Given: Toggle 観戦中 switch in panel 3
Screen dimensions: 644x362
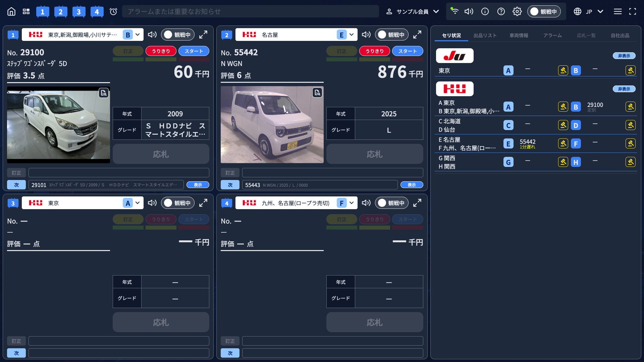Looking at the screenshot, I should click(x=178, y=203).
